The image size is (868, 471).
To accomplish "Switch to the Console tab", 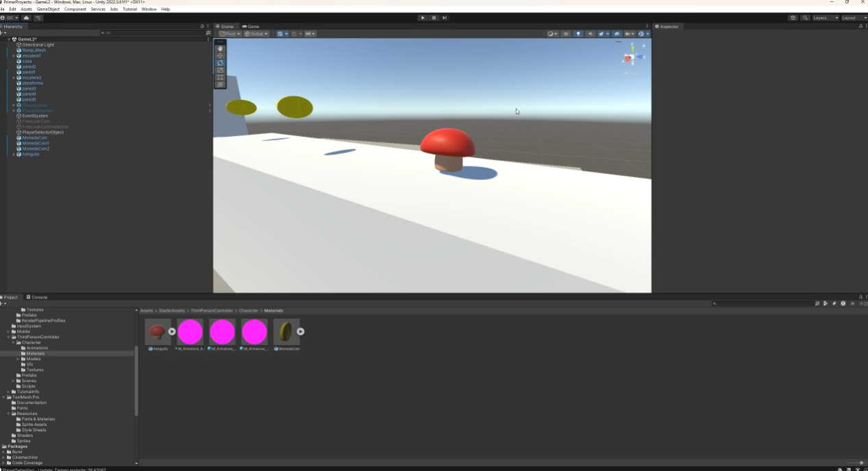I will [x=37, y=297].
